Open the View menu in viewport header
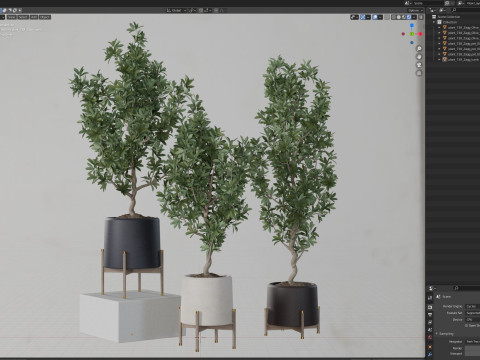Viewport: 480px width, 360px height. (x=12, y=17)
